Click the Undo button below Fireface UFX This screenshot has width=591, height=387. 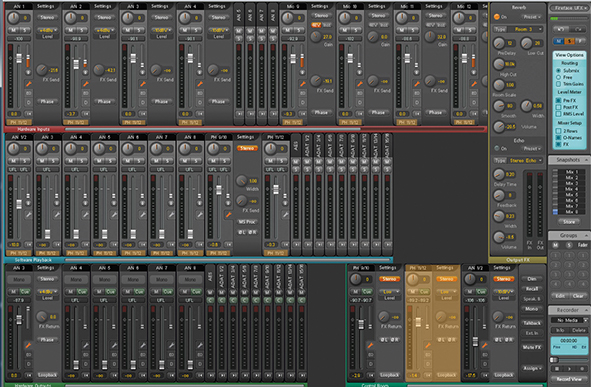560,29
